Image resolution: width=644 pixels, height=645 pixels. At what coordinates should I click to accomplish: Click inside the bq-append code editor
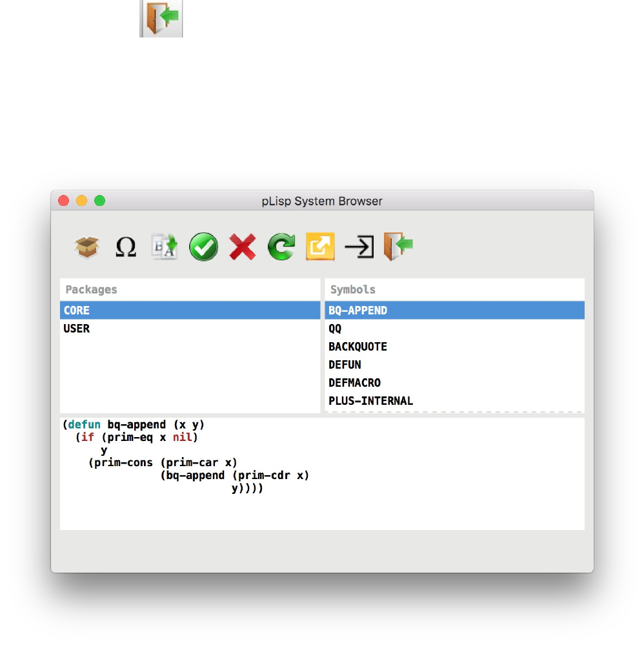click(322, 474)
